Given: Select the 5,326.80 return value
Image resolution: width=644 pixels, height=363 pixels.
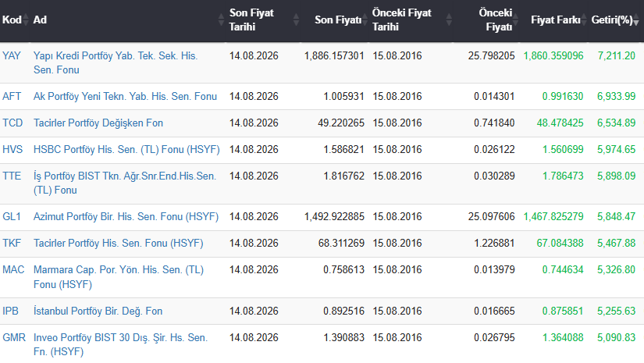Looking at the screenshot, I should tap(616, 270).
